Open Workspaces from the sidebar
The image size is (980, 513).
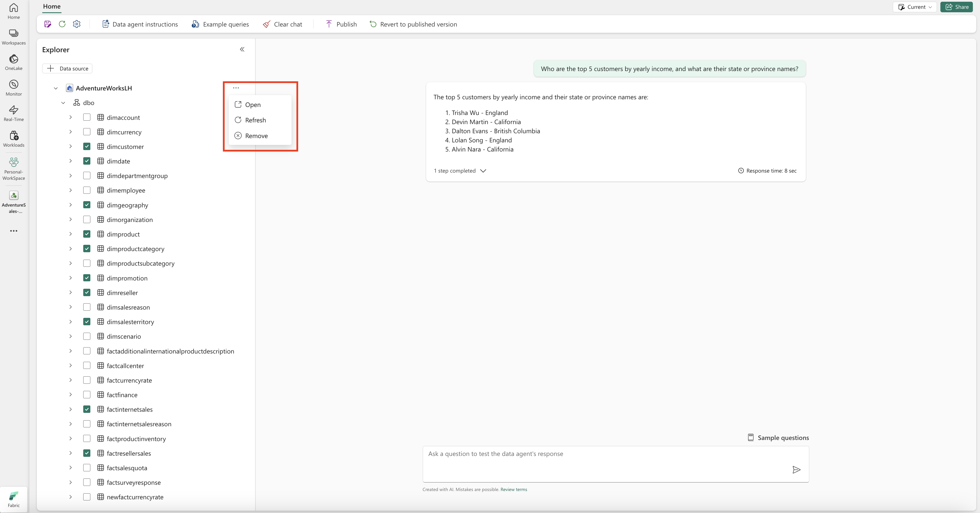point(14,37)
